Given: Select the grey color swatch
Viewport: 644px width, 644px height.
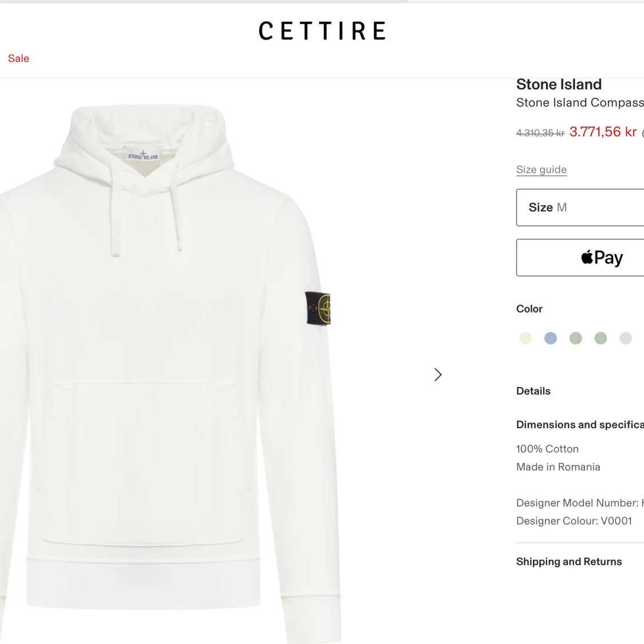Looking at the screenshot, I should click(x=626, y=338).
